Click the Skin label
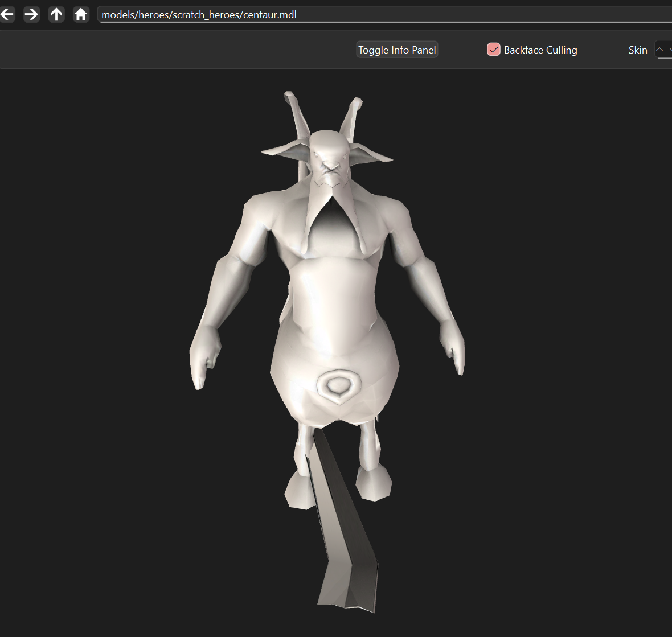The width and height of the screenshot is (672, 637). [x=638, y=50]
